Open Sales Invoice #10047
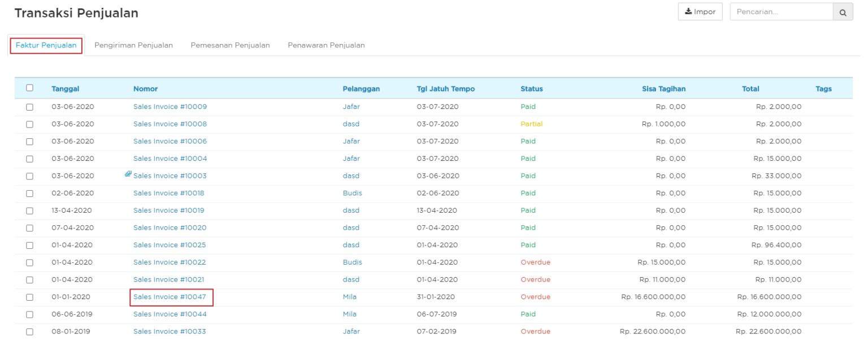Screen dimensions: 868x351 click(170, 296)
